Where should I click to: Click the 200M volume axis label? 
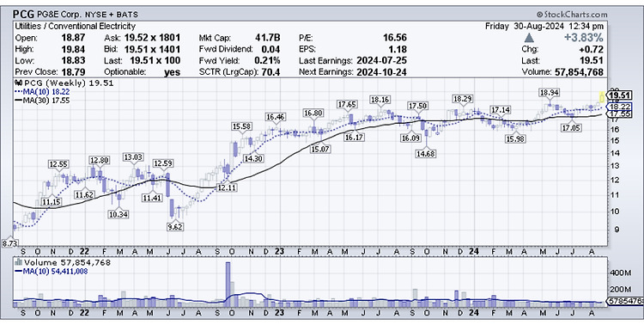click(x=621, y=289)
